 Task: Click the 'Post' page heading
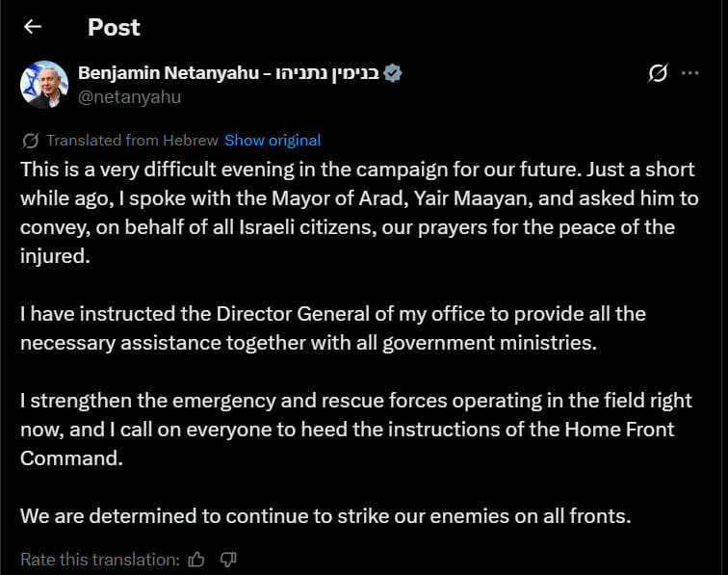pyautogui.click(x=114, y=27)
